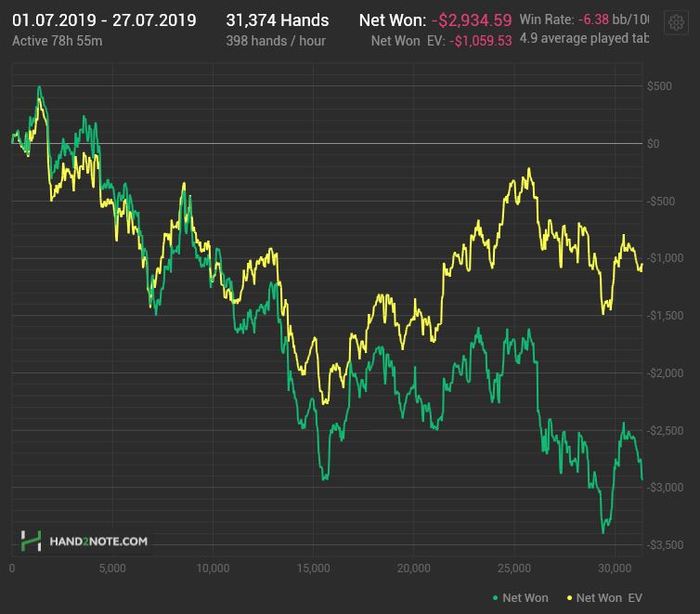700x614 pixels.
Task: Click the Active 78h 55m label
Action: 53,41
